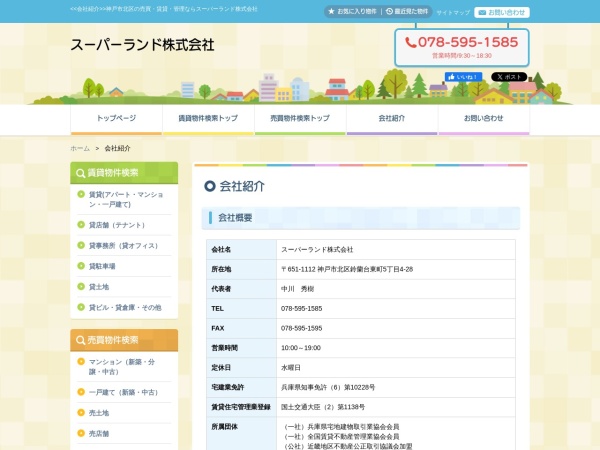Click green bullet icon beside 貸ビル・貸倉庫
Viewport: 600px width, 450px height.
[x=81, y=307]
